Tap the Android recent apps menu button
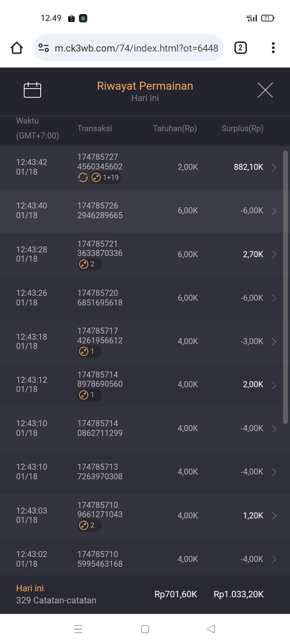Image resolution: width=290 pixels, height=644 pixels. pos(79,629)
